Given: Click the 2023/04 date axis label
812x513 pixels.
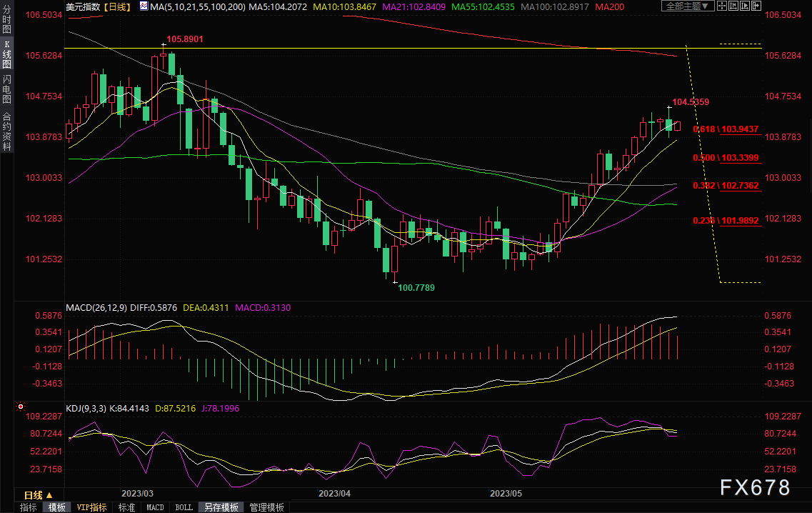Looking at the screenshot, I should (x=334, y=493).
